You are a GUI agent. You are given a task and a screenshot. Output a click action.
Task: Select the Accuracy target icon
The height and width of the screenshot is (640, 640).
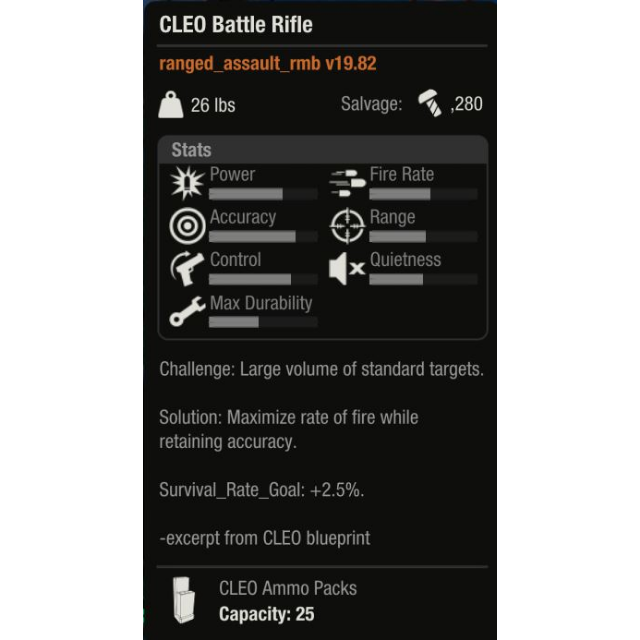tap(187, 226)
